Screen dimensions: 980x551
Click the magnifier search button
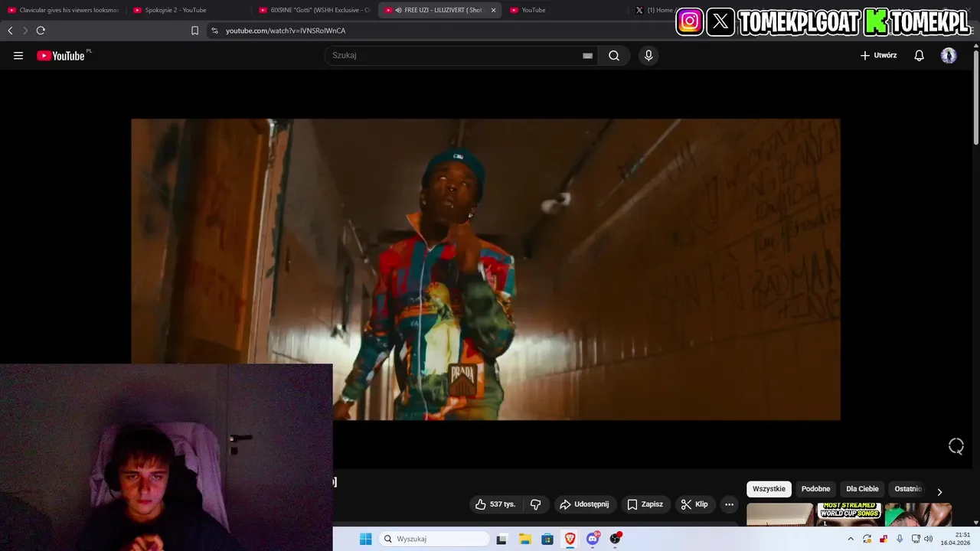click(614, 55)
